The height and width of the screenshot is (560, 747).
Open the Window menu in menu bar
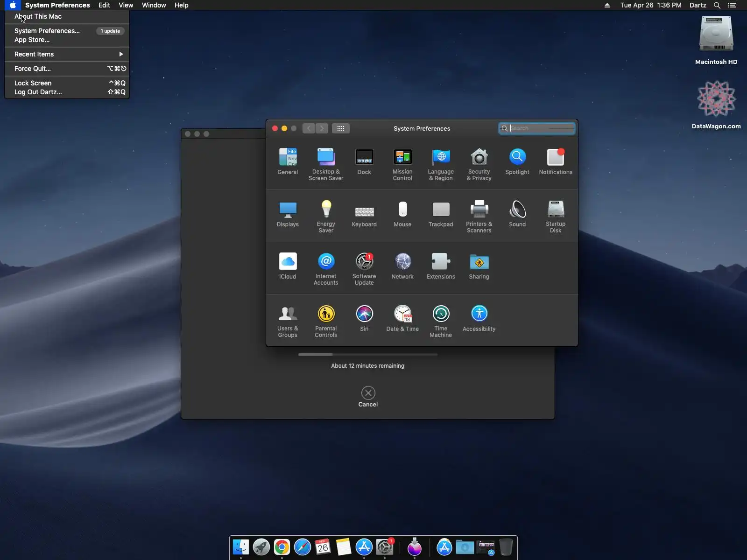pos(154,5)
